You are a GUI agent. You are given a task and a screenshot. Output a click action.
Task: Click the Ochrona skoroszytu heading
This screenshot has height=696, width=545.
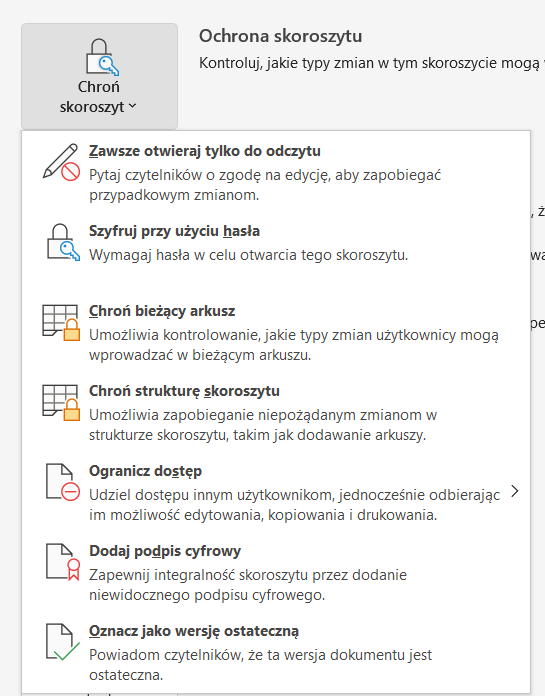280,36
